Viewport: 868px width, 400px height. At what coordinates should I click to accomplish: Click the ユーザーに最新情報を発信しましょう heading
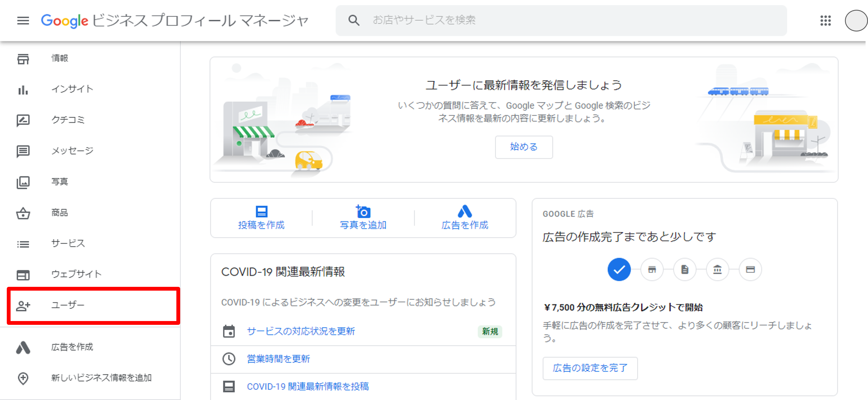[x=524, y=85]
